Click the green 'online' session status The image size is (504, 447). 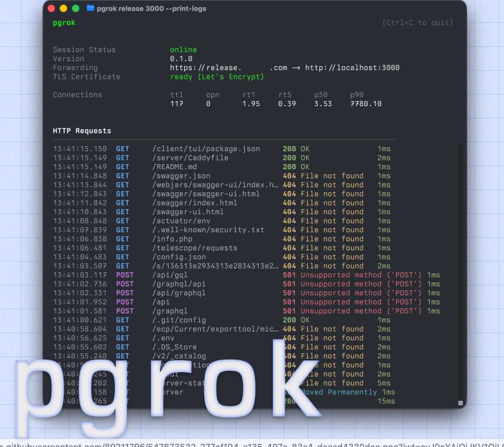point(183,50)
